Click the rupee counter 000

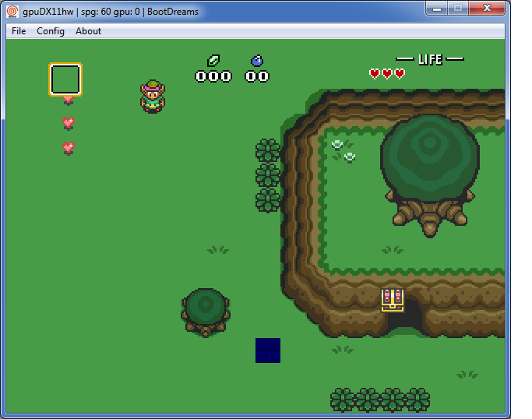pos(213,76)
